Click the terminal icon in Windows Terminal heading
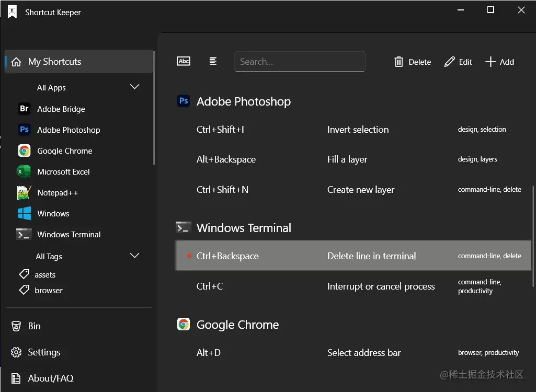 point(183,227)
